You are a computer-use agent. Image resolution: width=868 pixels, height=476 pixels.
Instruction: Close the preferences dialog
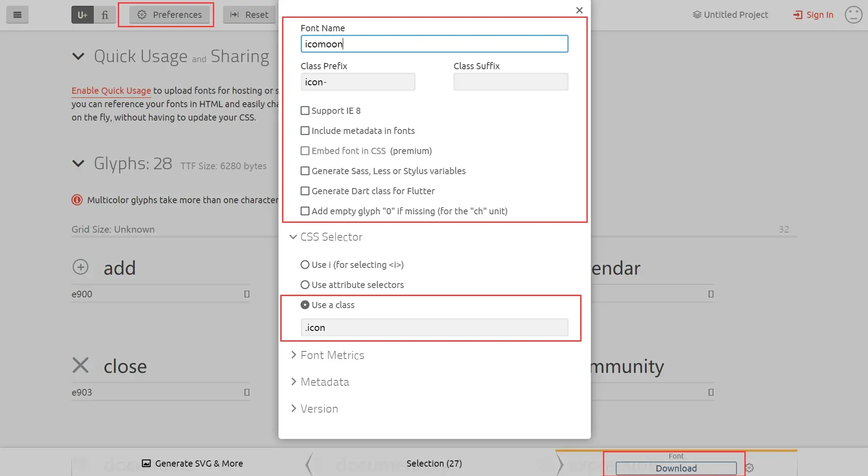pos(579,10)
